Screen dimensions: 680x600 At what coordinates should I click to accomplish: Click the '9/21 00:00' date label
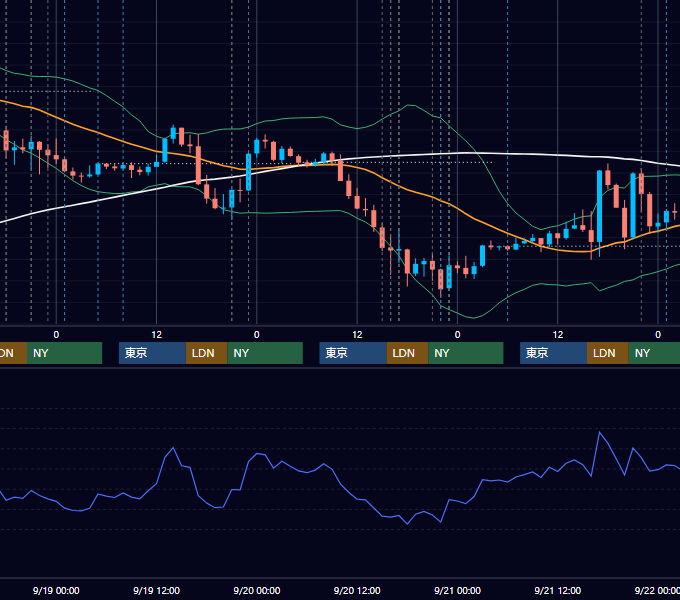[x=457, y=590]
